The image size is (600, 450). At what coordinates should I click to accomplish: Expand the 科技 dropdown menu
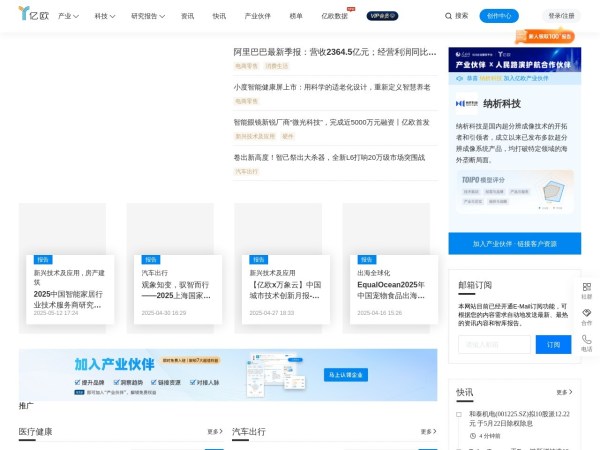click(105, 17)
